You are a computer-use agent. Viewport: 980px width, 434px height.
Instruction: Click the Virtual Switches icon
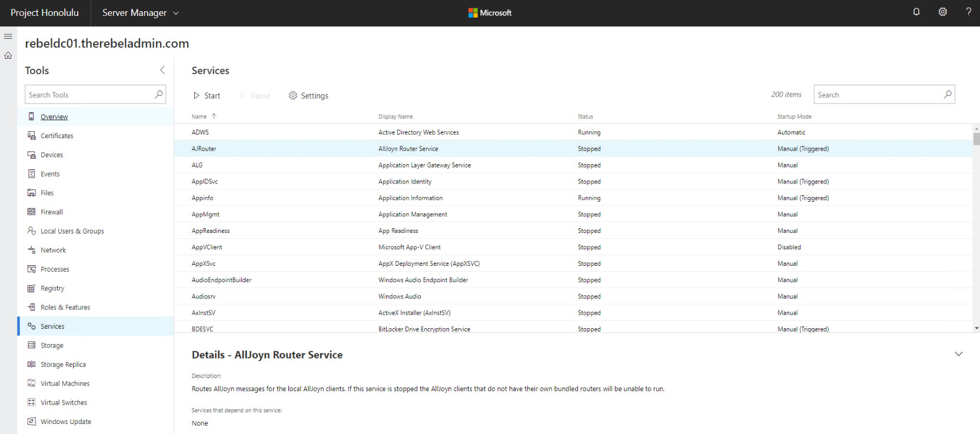pos(31,402)
